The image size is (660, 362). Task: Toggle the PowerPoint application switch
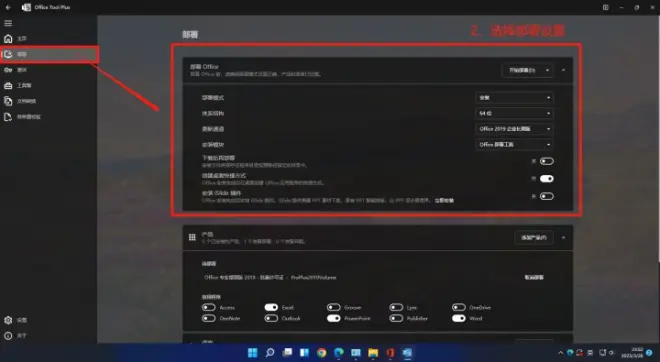[x=333, y=318]
